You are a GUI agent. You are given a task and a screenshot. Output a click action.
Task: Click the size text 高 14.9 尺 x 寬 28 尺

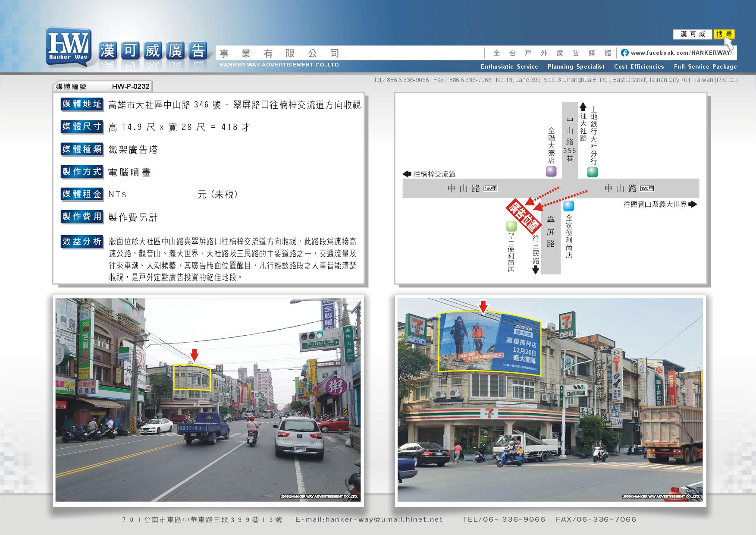tap(157, 127)
